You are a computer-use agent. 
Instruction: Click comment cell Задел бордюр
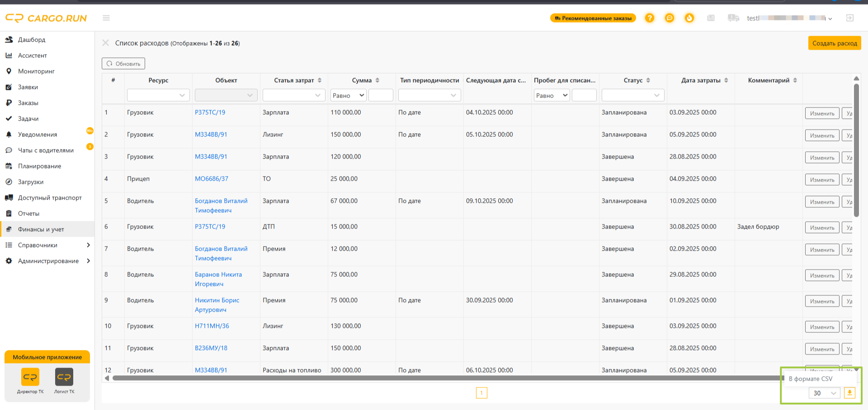point(758,227)
